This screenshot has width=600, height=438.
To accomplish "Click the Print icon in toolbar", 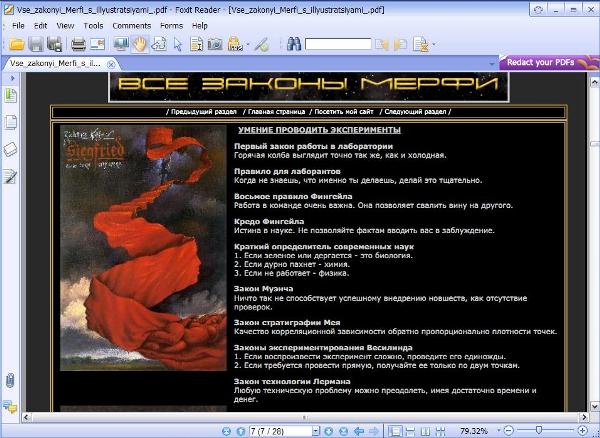I will [x=78, y=44].
